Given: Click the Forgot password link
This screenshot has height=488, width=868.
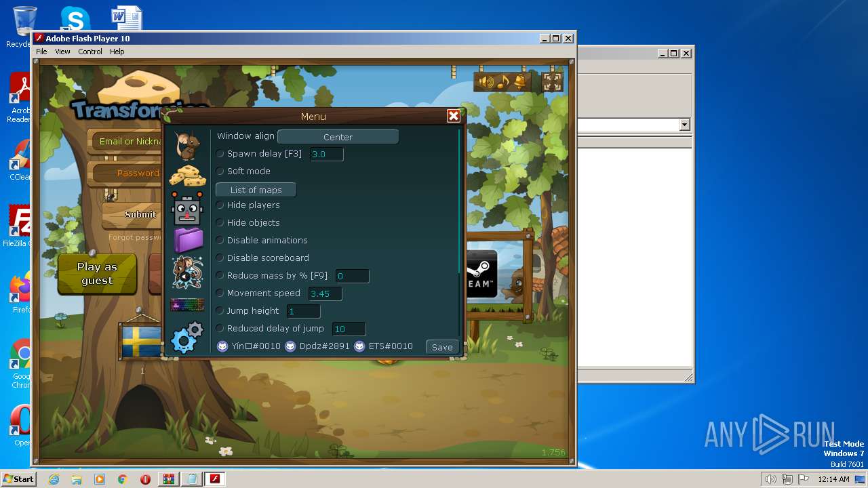Looking at the screenshot, I should tap(135, 238).
